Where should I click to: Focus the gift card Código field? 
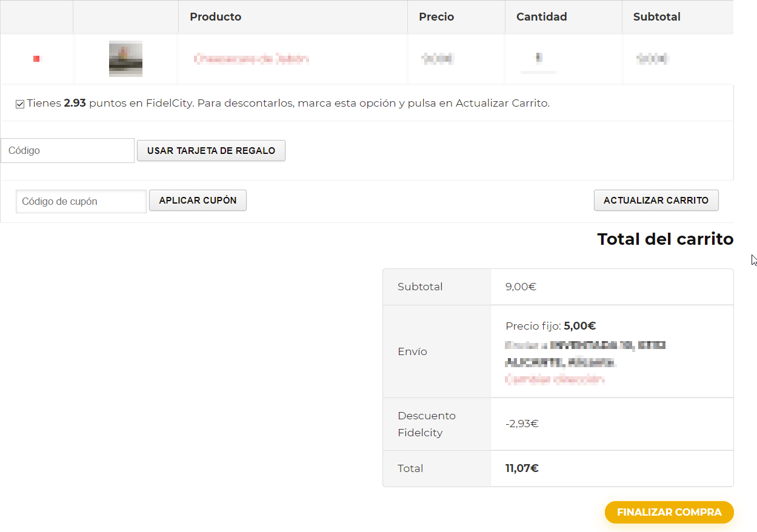(67, 150)
